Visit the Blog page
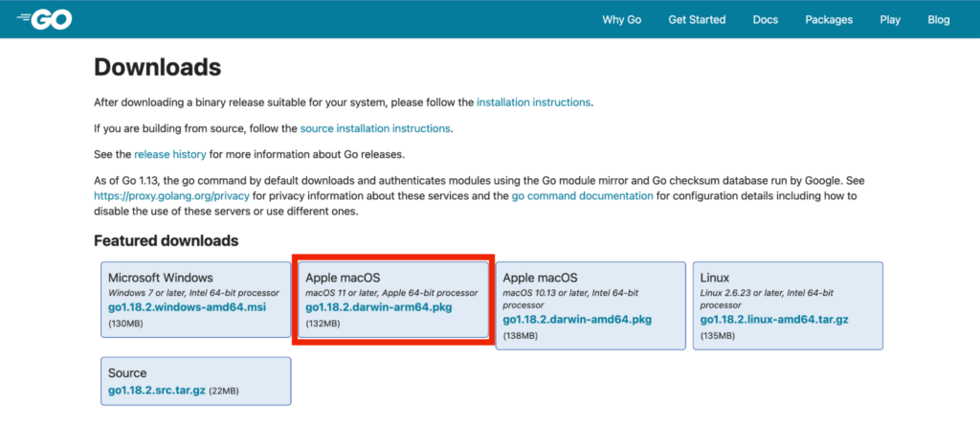The image size is (980, 427). click(x=938, y=19)
